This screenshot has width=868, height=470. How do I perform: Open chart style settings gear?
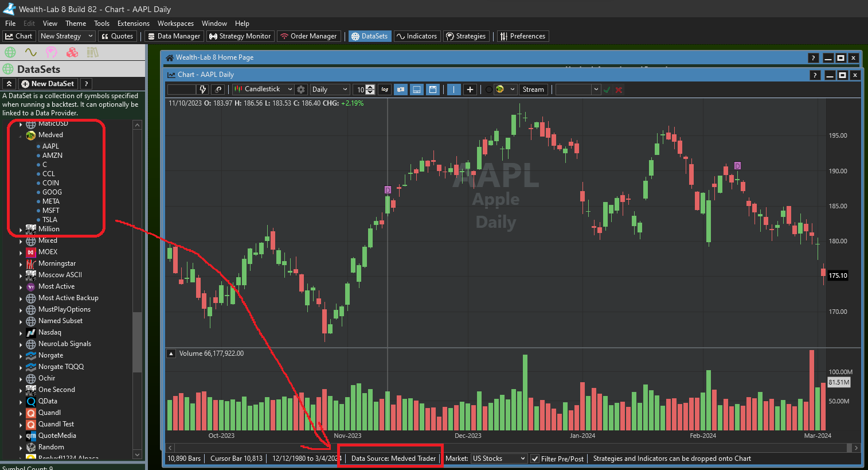tap(301, 90)
